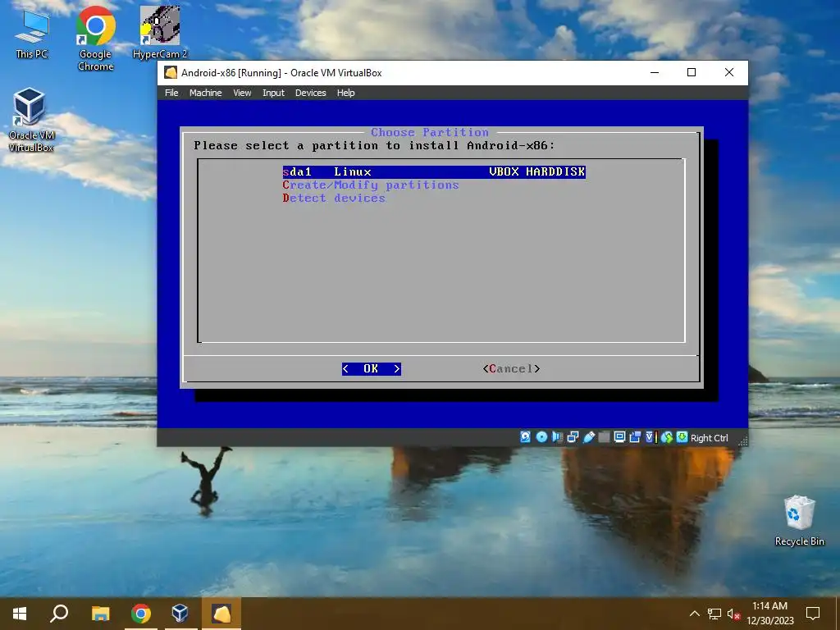The width and height of the screenshot is (840, 630).
Task: Open the notification center icon
Action: 813,614
